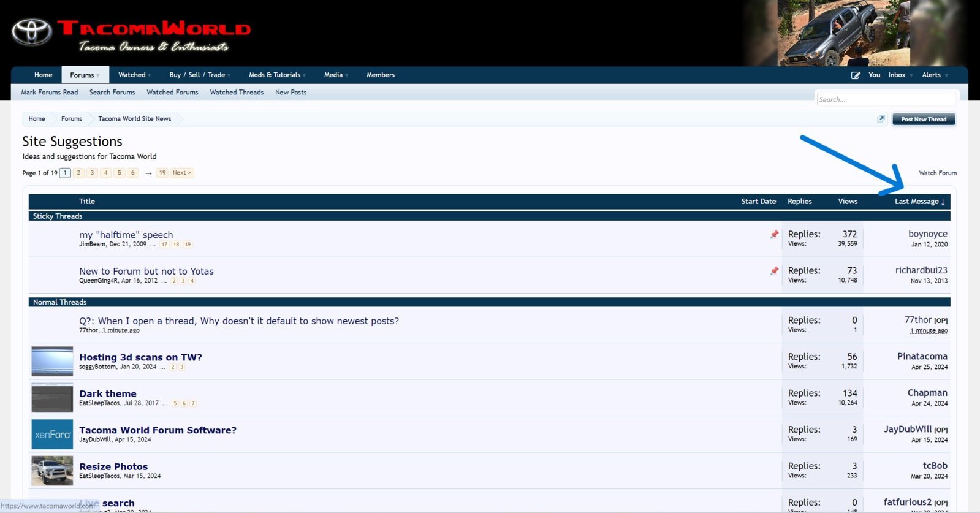Click author JimBeam's name
This screenshot has height=513, width=980.
point(92,245)
